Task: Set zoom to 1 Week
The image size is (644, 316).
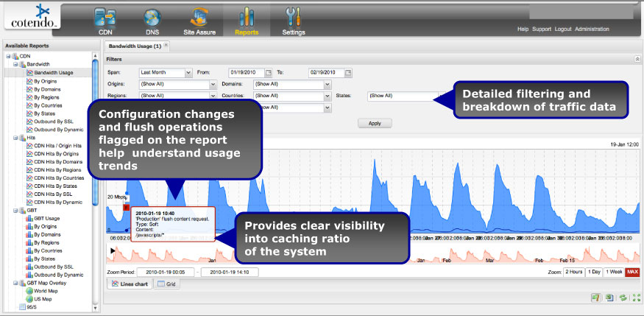Action: pyautogui.click(x=614, y=272)
